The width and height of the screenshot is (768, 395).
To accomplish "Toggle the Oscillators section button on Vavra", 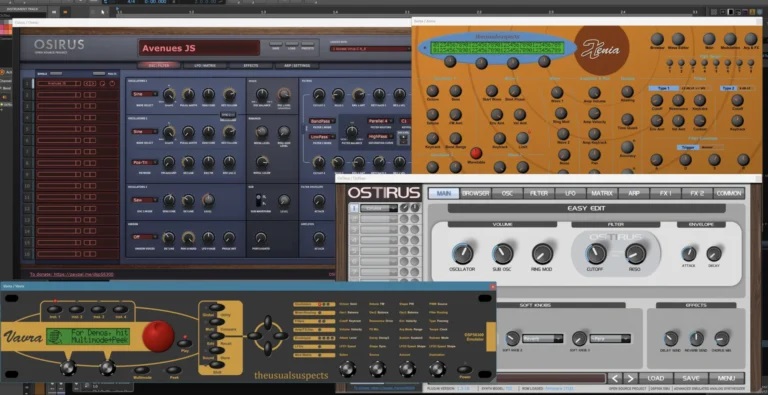I will coord(313,304).
